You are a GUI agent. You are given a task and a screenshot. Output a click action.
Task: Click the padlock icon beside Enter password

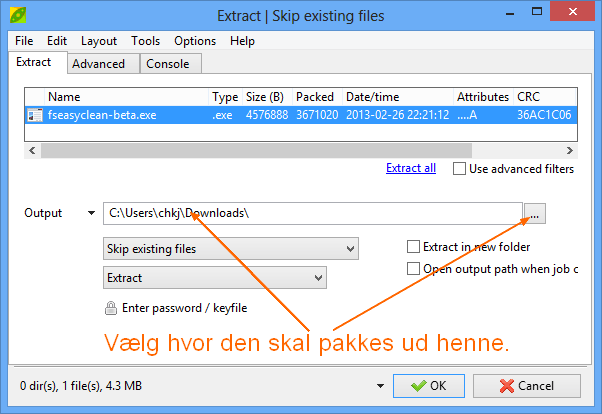(111, 308)
